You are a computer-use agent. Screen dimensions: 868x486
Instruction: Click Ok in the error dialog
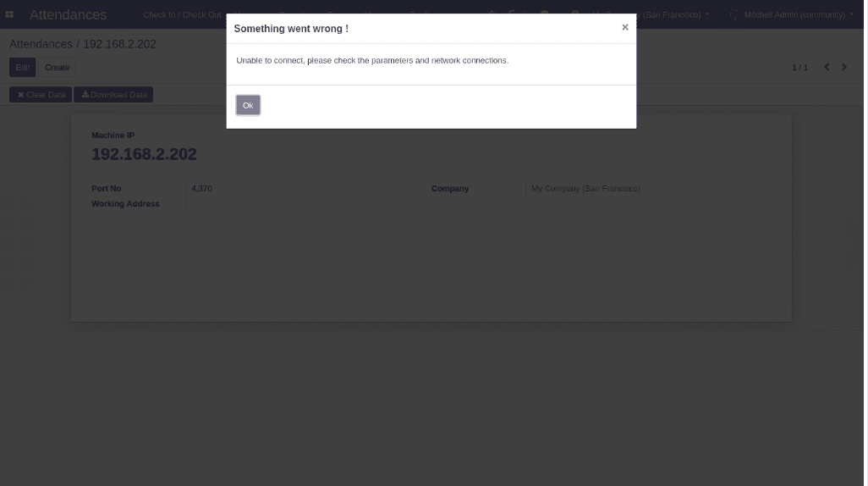(x=247, y=105)
